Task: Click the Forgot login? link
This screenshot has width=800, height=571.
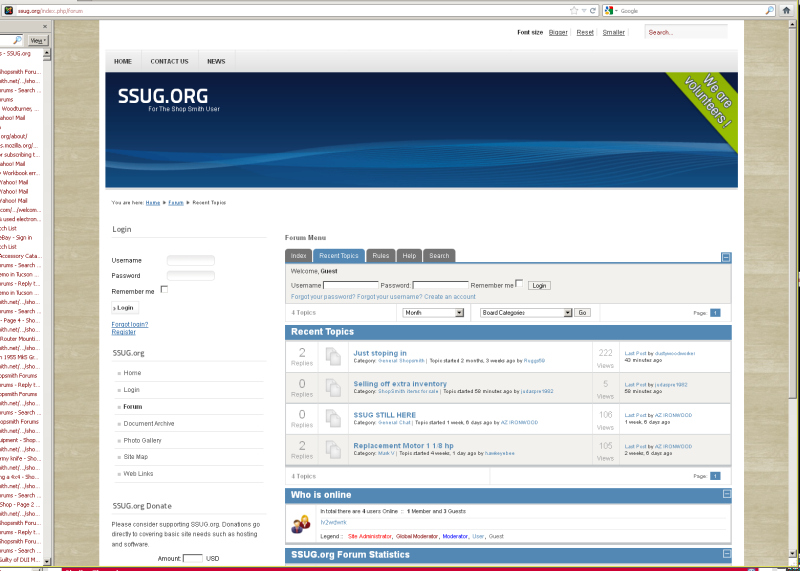Action: click(130, 325)
